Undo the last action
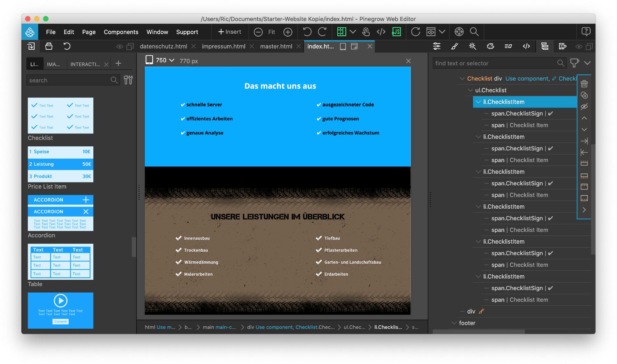Viewport: 617px width, 364px height. pyautogui.click(x=307, y=32)
